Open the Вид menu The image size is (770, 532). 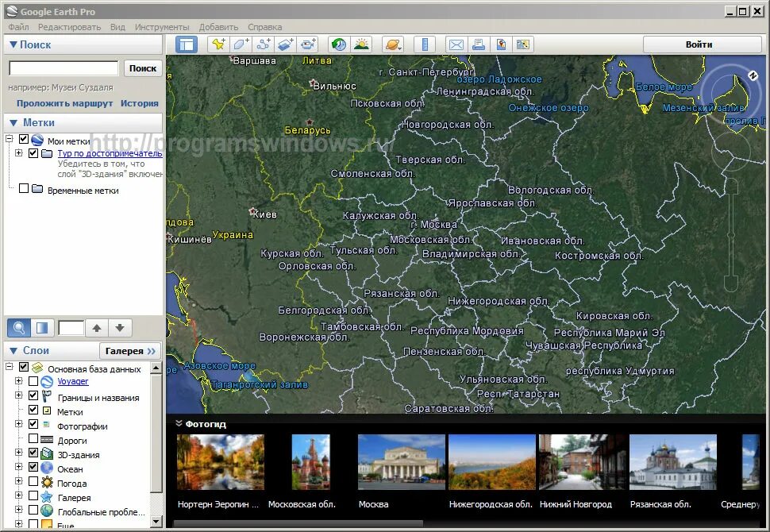click(117, 27)
